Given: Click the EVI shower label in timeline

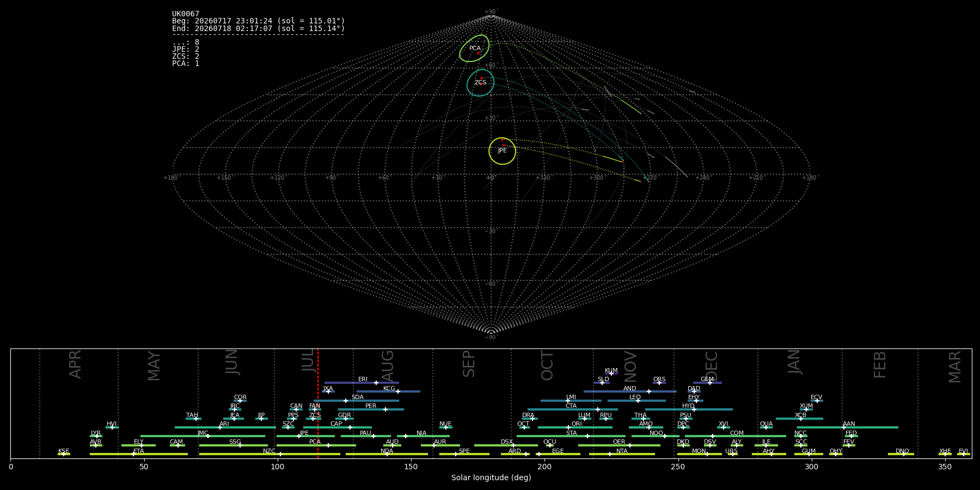Looking at the screenshot, I should 963,451.
